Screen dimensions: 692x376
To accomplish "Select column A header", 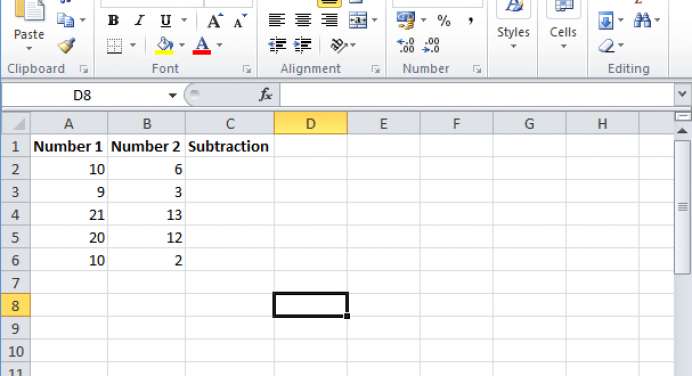I will point(69,124).
